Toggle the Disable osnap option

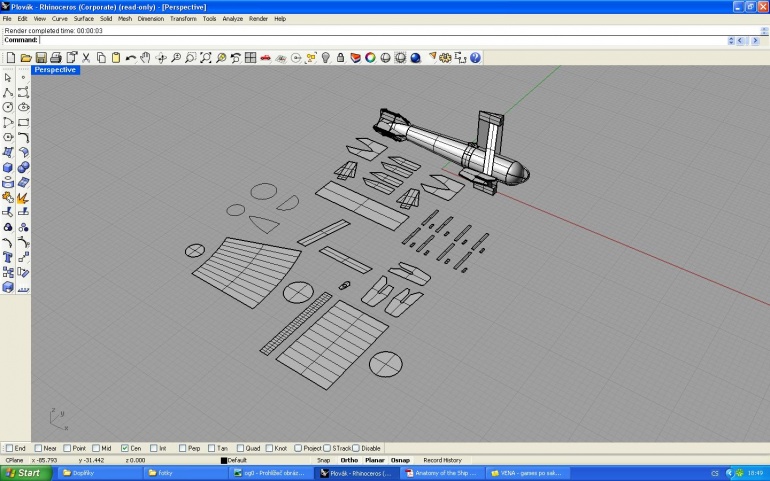pyautogui.click(x=356, y=448)
